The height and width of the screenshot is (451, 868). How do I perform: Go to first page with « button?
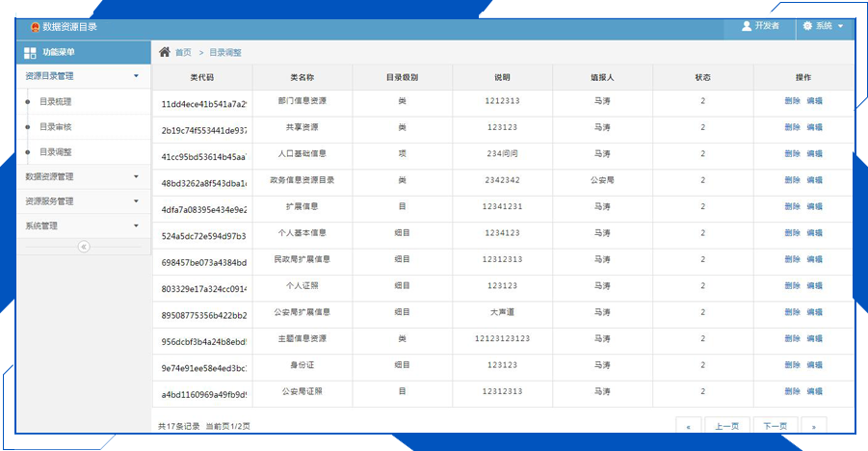point(689,426)
